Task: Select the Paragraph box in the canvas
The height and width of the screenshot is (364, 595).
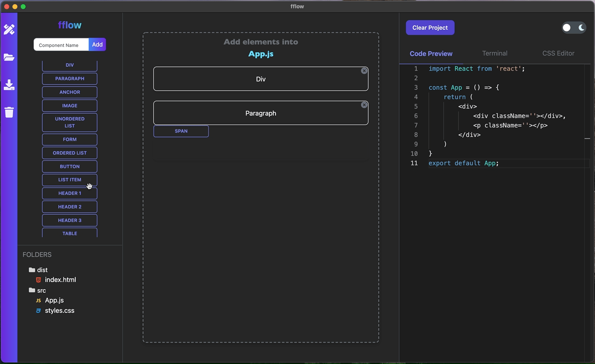Action: [261, 113]
